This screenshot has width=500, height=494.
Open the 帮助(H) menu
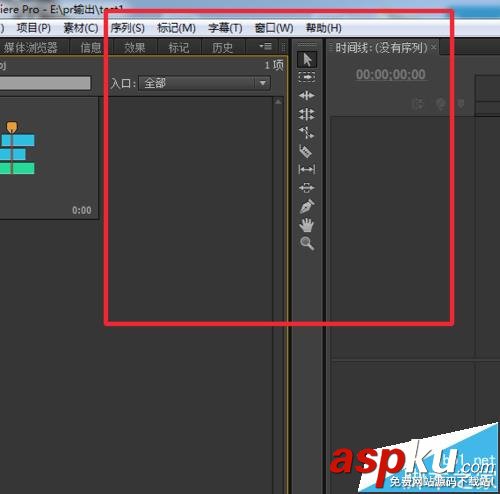[324, 28]
